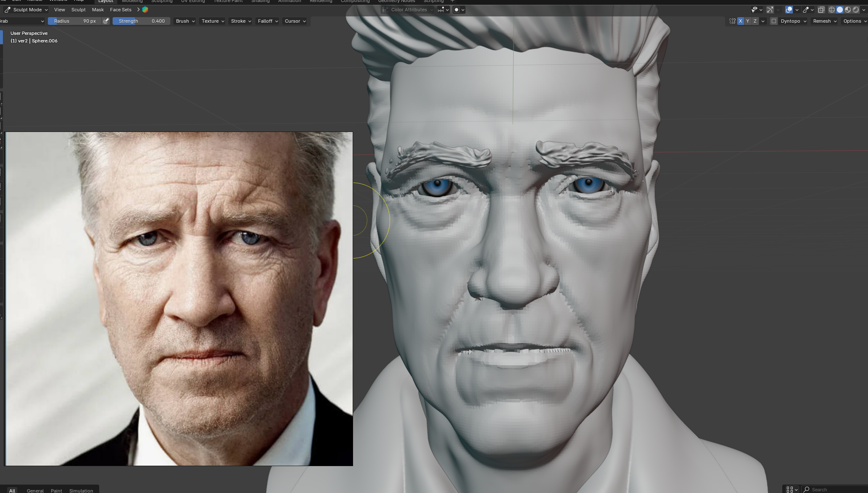Image resolution: width=868 pixels, height=493 pixels.
Task: Expand the Remesh dropdown
Action: point(824,21)
